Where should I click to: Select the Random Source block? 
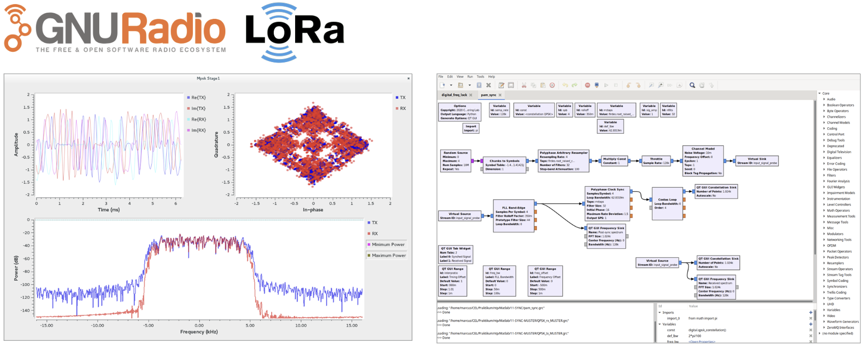pyautogui.click(x=456, y=161)
